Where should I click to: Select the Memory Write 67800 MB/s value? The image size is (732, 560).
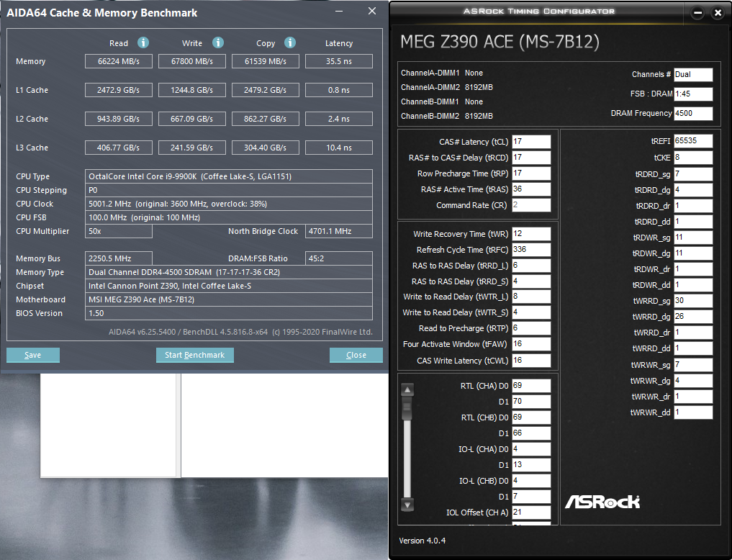pos(192,61)
